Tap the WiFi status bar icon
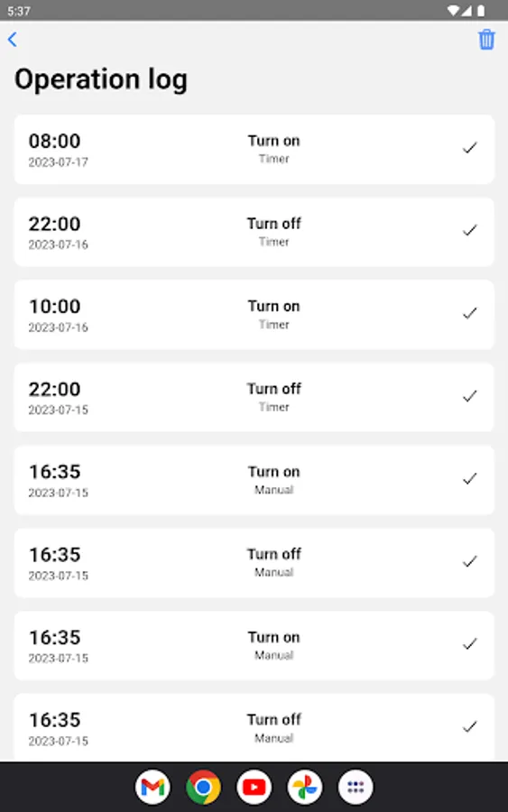The width and height of the screenshot is (508, 812). coord(454,10)
